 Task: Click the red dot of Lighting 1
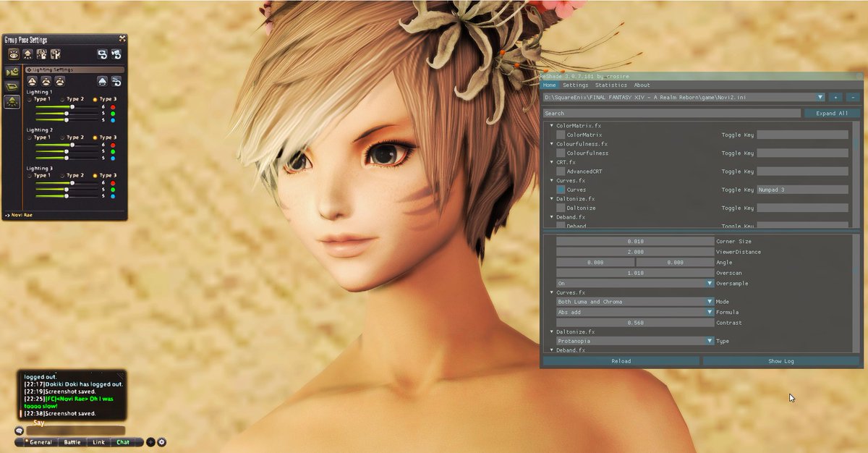[x=113, y=106]
